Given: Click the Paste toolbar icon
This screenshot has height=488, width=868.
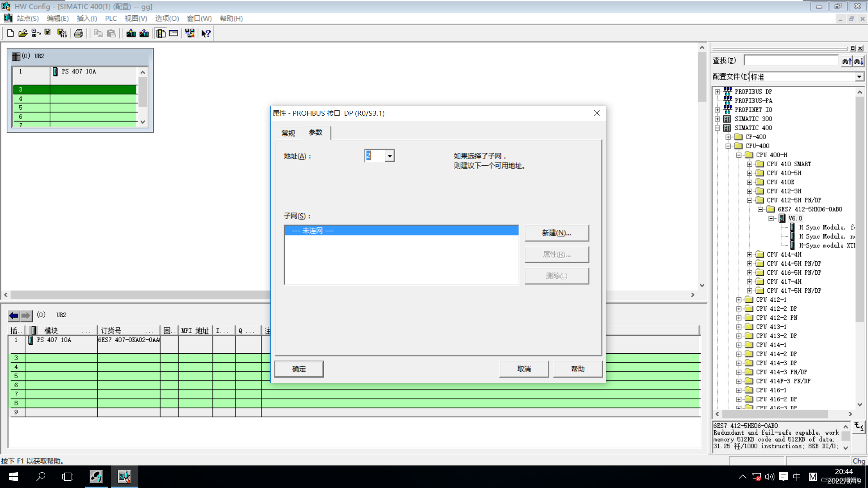Looking at the screenshot, I should (111, 33).
